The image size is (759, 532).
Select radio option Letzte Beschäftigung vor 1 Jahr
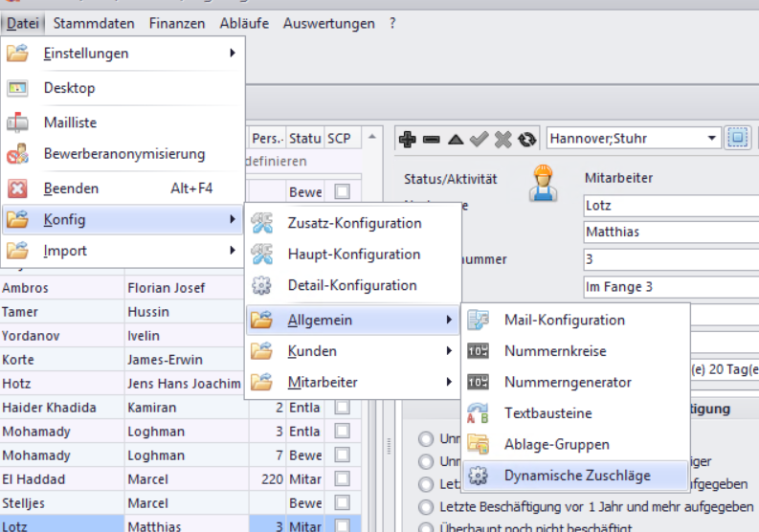pyautogui.click(x=426, y=506)
